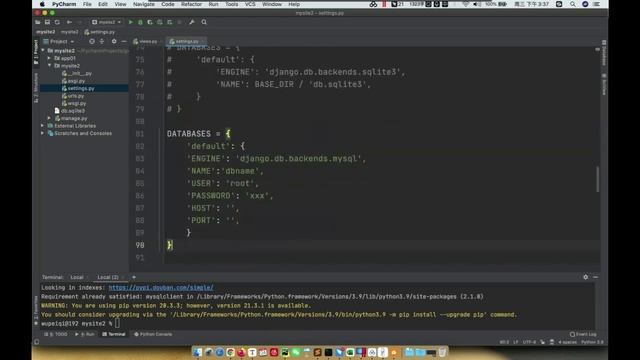640x360 pixels.
Task: Click the Search Everywhere magnifier icon
Action: (204, 22)
